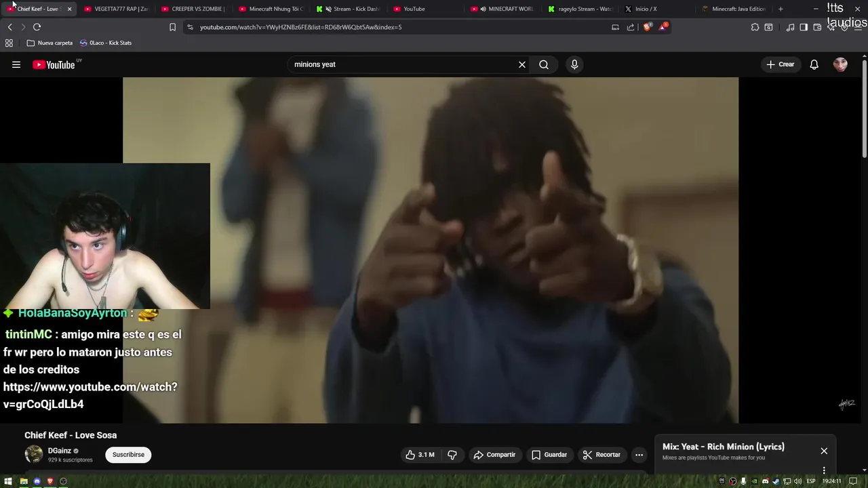868x488 pixels.
Task: Open the account avatar menu
Action: tap(840, 64)
